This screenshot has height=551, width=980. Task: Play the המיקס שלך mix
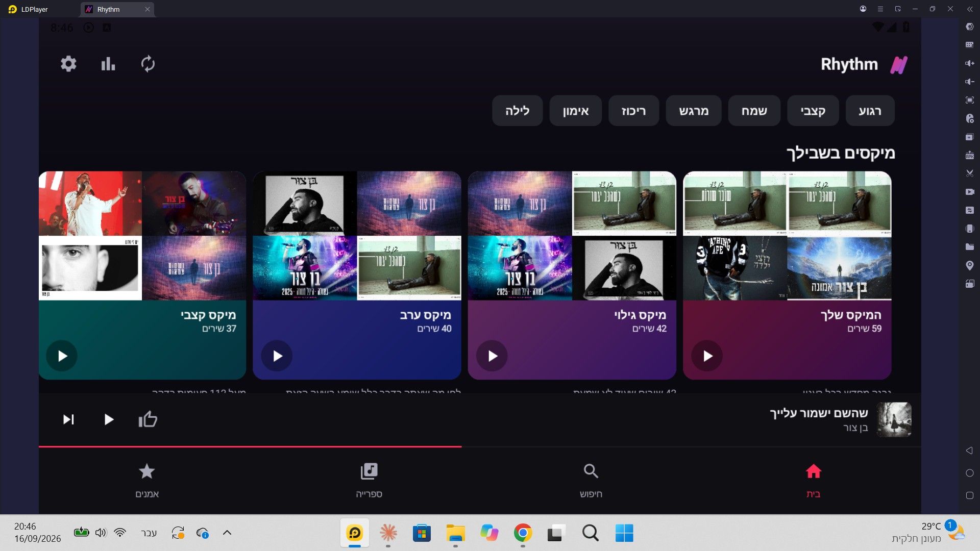coord(707,356)
